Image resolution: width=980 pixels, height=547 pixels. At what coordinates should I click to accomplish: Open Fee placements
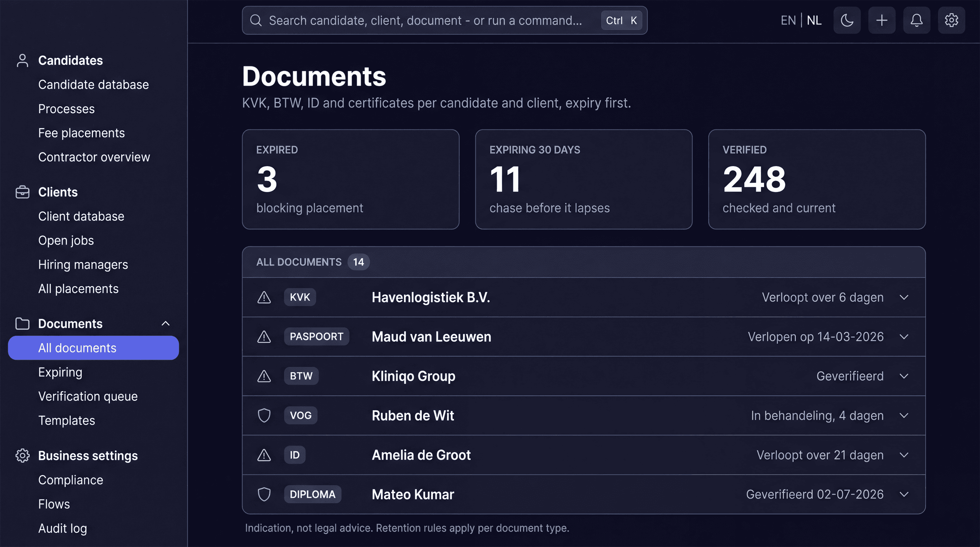81,133
